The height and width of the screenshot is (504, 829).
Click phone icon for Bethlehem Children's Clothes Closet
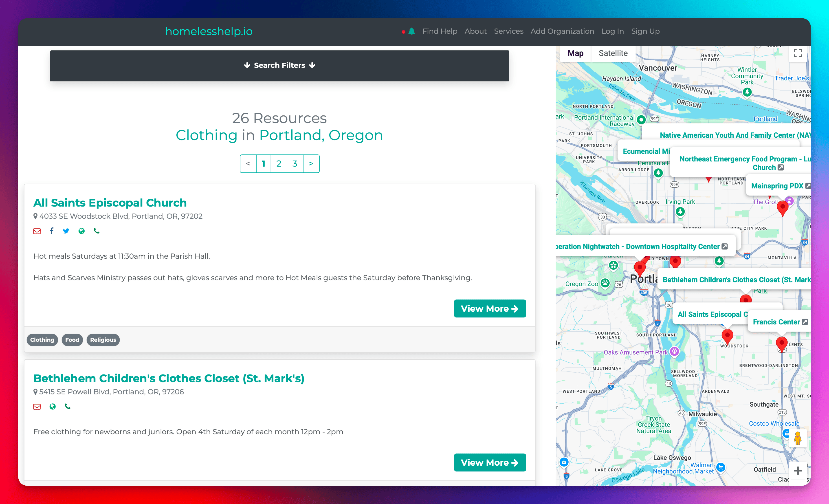(68, 406)
